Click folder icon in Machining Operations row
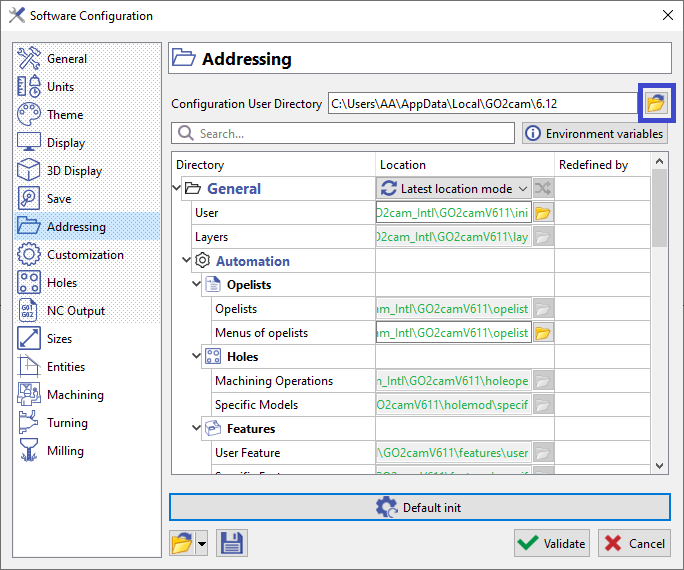The image size is (684, 570). (542, 381)
